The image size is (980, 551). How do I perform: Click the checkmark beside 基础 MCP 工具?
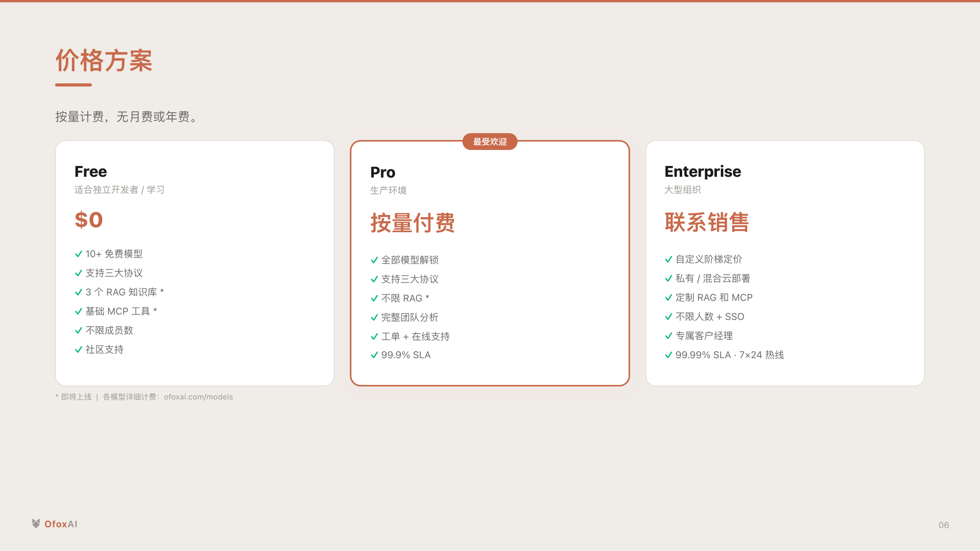coord(78,311)
